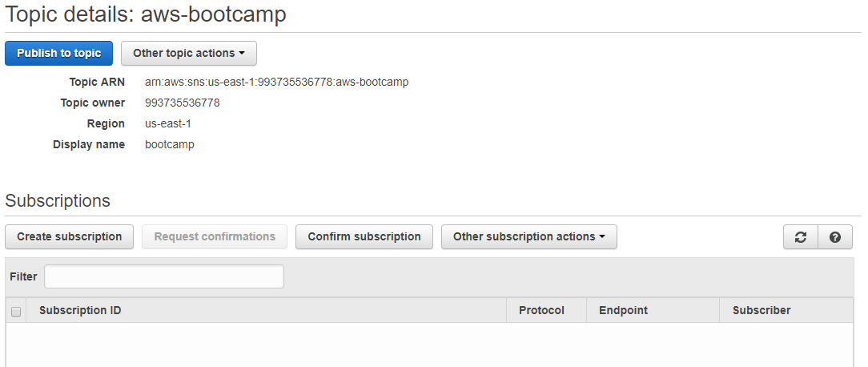Click the Subscriptions section heading
Image resolution: width=868 pixels, height=367 pixels.
[x=58, y=200]
